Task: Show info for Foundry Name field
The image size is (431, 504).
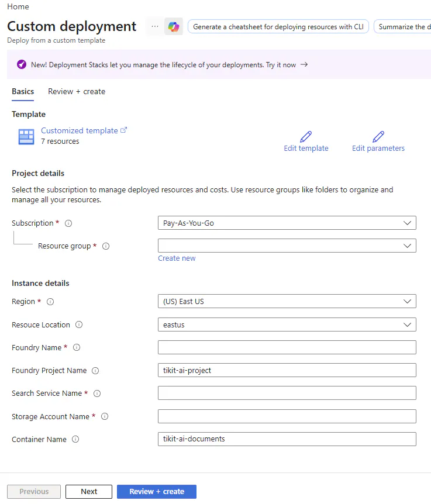Action: (77, 347)
